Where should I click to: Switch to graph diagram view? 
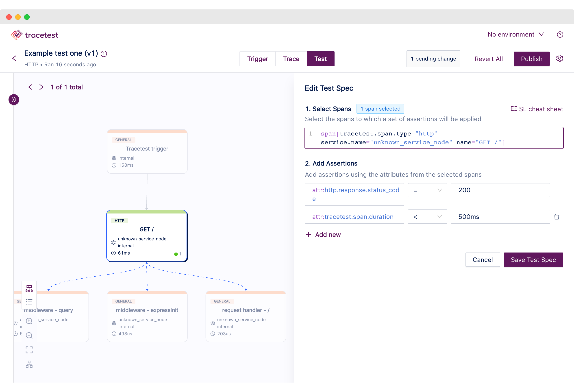29,288
